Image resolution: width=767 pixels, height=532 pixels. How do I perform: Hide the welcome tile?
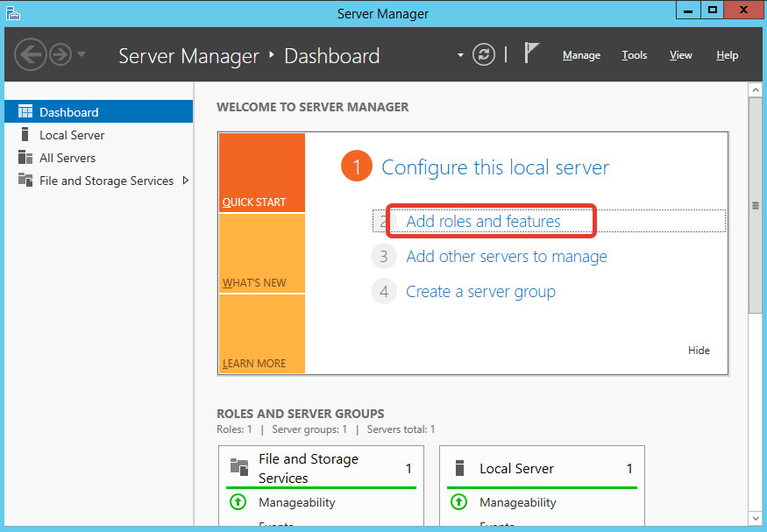click(699, 350)
